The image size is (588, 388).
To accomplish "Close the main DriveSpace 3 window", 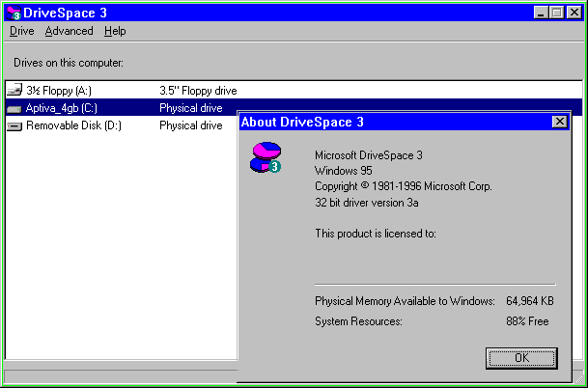I will pos(574,13).
